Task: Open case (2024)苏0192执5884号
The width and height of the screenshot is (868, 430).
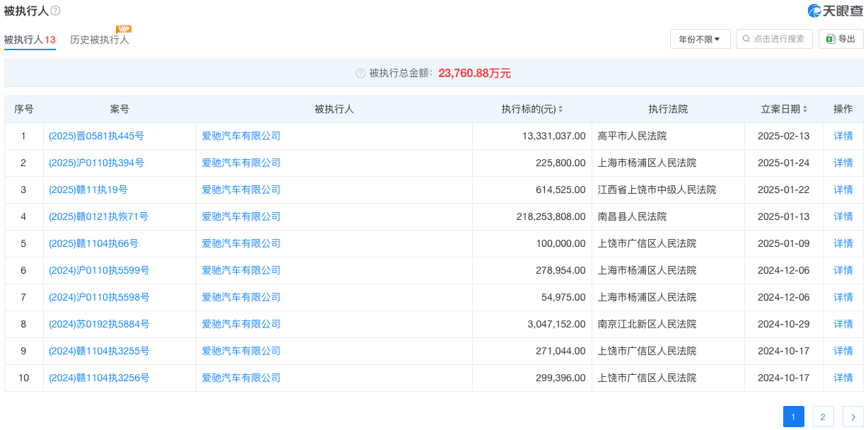Action: point(99,324)
